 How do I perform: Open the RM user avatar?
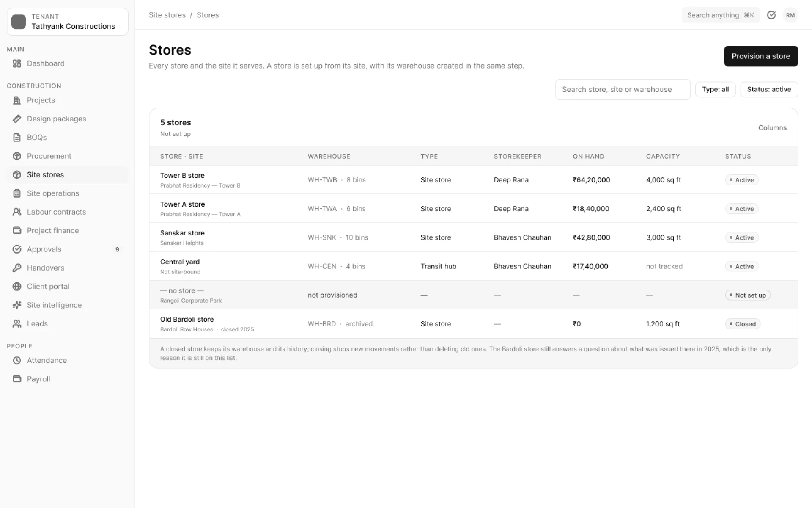pos(790,15)
